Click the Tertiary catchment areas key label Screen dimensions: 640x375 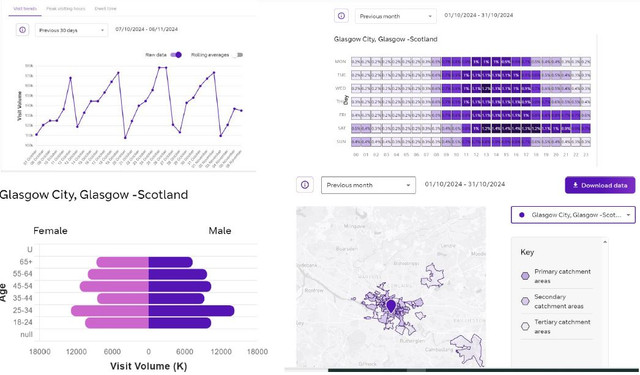pyautogui.click(x=562, y=327)
